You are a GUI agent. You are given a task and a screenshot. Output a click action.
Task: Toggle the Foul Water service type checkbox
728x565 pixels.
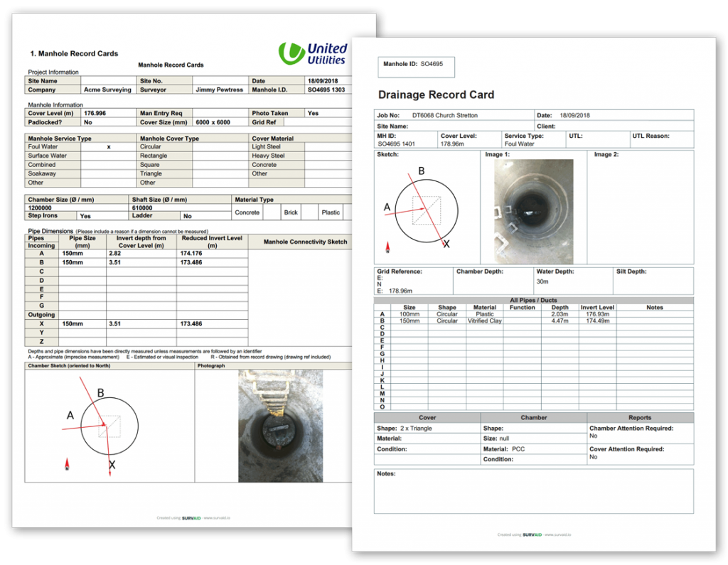[x=110, y=147]
